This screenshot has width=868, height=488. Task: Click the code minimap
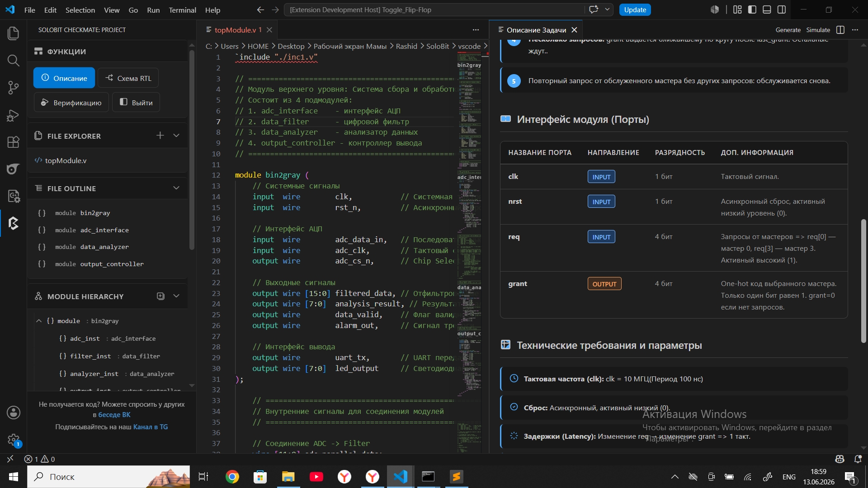pos(469,253)
